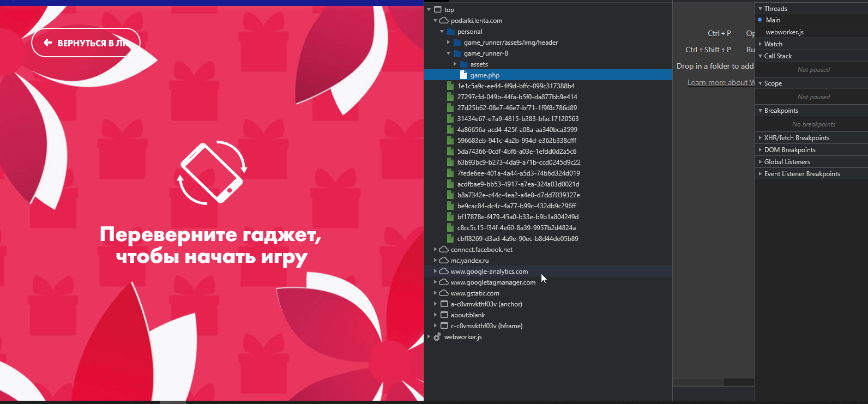Collapse the Call Stack section

pos(760,56)
